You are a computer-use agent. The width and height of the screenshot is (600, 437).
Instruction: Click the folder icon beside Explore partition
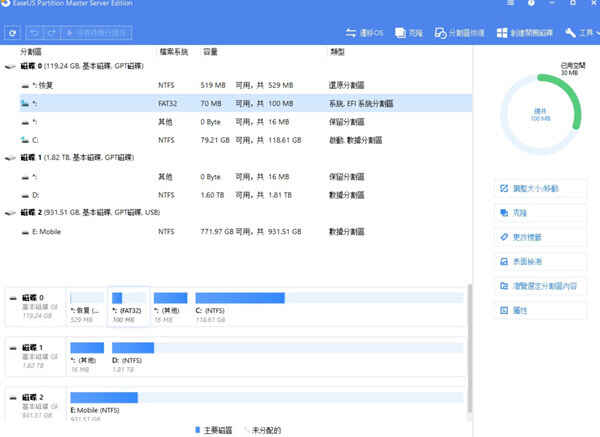click(504, 286)
